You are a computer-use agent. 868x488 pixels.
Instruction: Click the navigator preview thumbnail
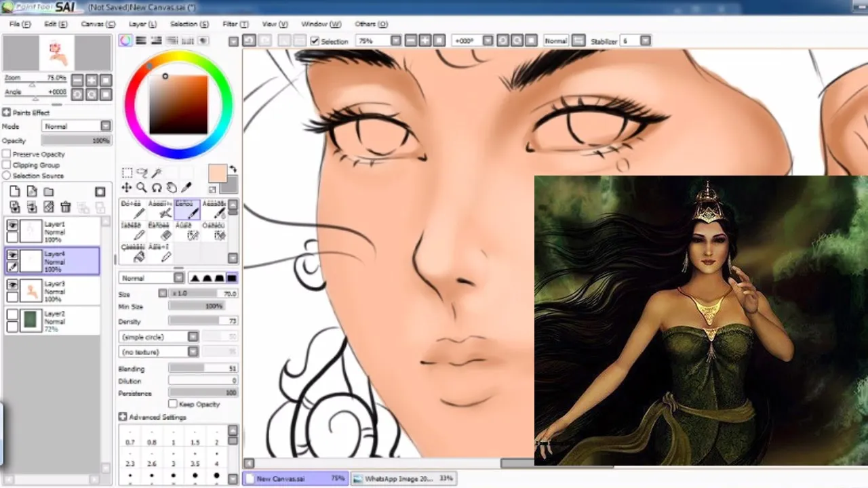click(57, 53)
